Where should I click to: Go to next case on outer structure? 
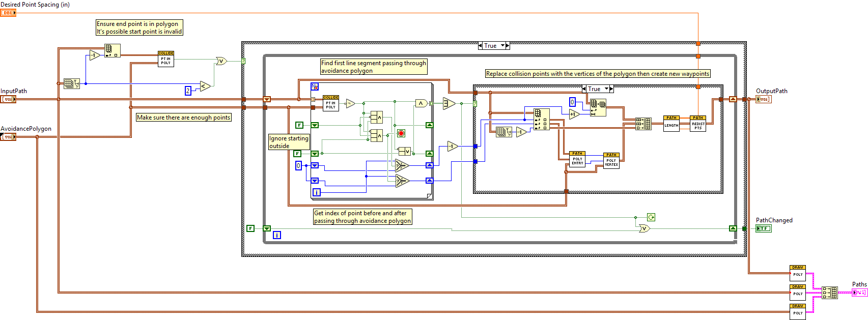[x=507, y=46]
